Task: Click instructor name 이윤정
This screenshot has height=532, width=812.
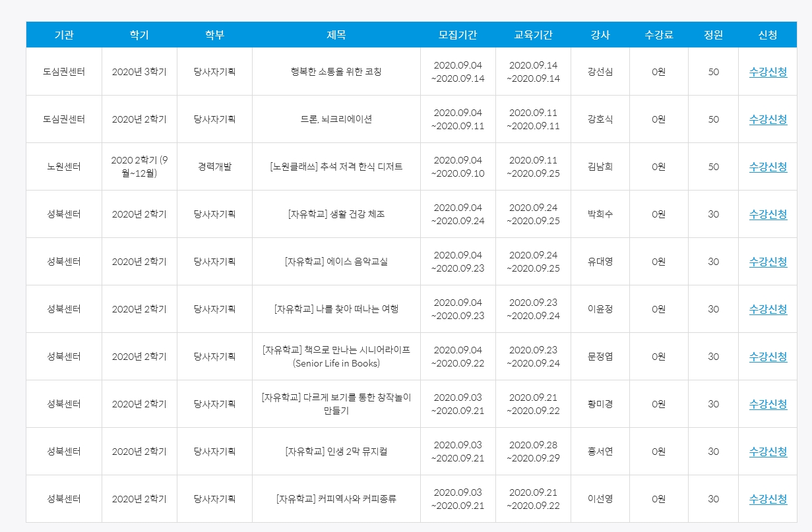Action: click(x=600, y=309)
